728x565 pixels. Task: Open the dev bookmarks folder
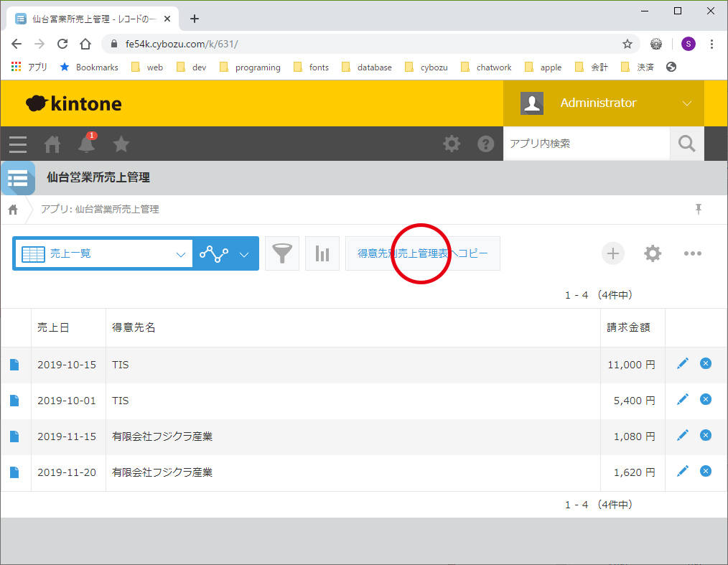(191, 67)
